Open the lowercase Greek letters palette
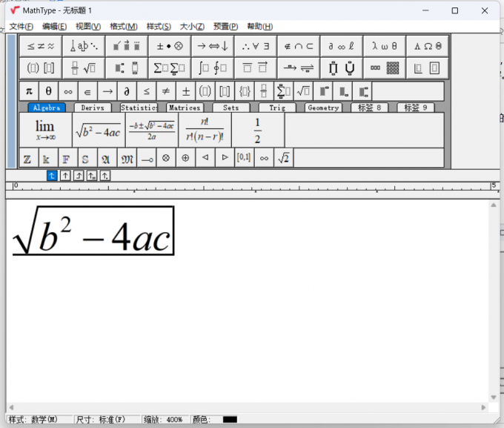Image resolution: width=504 pixels, height=428 pixels. (x=385, y=46)
